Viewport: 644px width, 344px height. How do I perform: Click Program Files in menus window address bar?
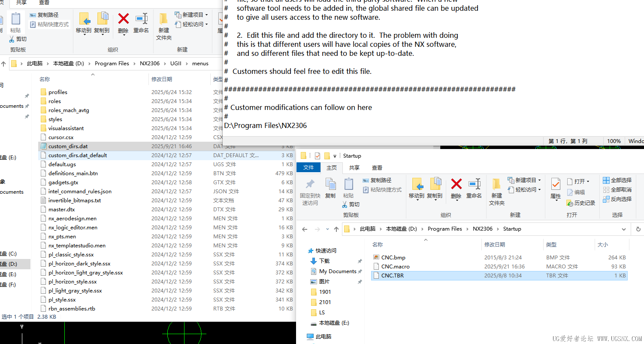(x=112, y=64)
